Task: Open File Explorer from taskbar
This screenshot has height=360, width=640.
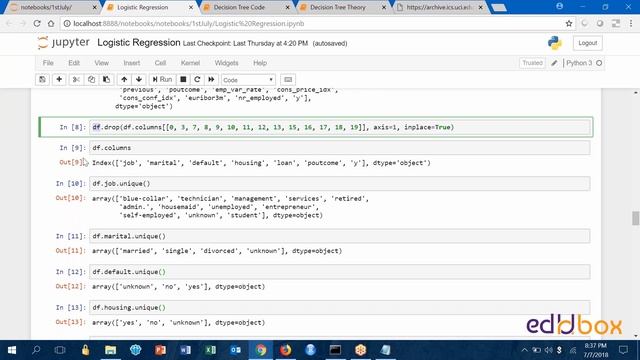Action: 110,350
